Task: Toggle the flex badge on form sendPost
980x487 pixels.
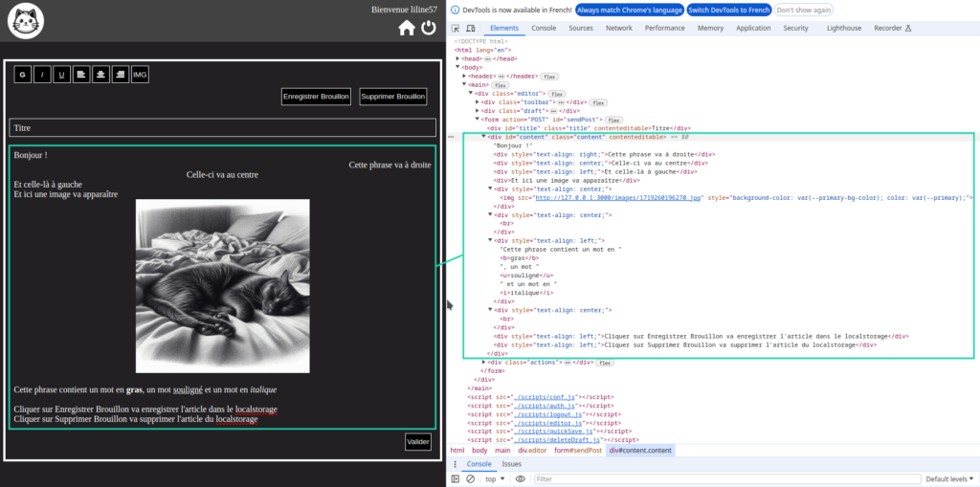Action: pos(614,120)
